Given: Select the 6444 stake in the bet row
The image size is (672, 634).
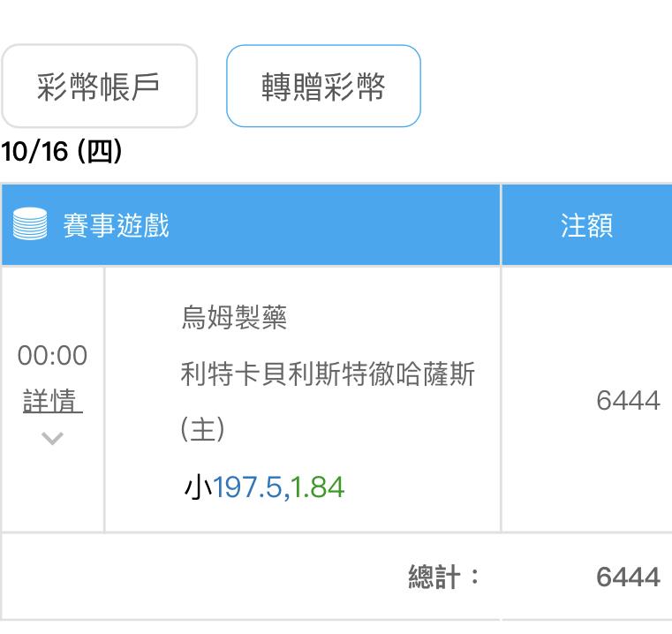Looking at the screenshot, I should tap(628, 401).
